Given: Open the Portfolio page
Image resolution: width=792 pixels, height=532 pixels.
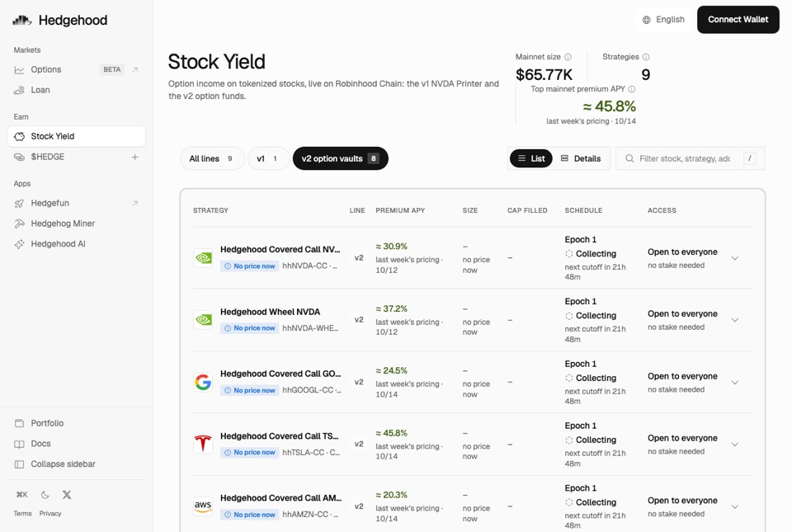Looking at the screenshot, I should [x=76, y=423].
